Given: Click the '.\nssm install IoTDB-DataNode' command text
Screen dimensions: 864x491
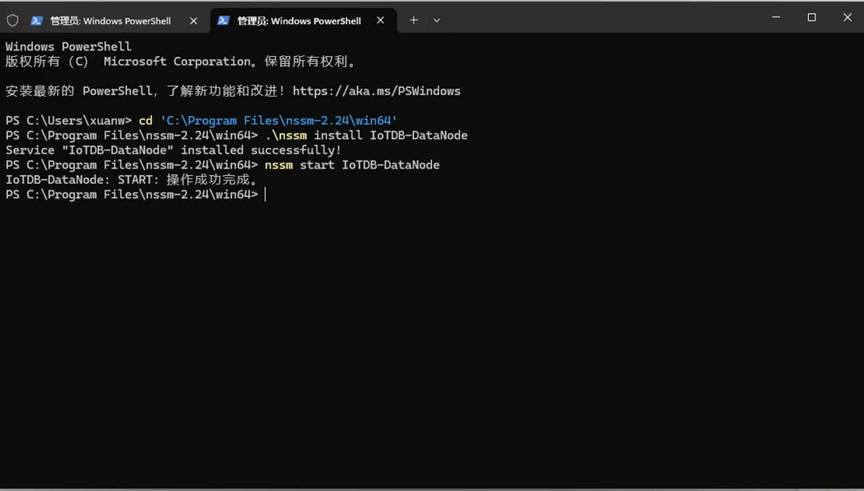Looking at the screenshot, I should point(366,136).
